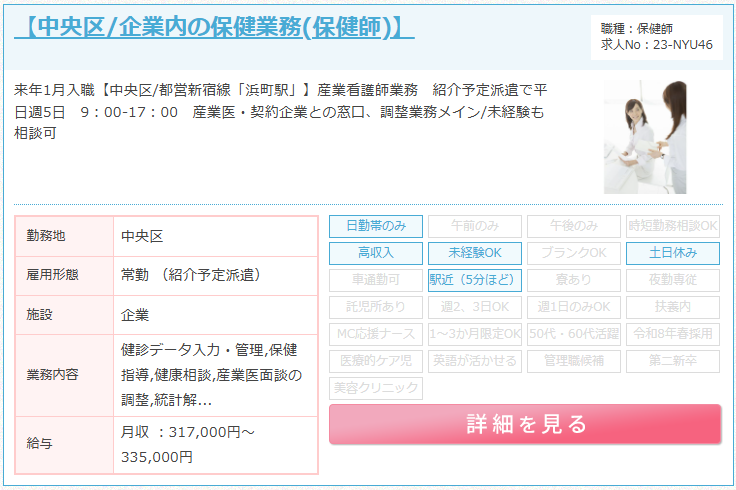736x490 pixels.
Task: Select the 美容クリニック tag
Action: click(376, 388)
